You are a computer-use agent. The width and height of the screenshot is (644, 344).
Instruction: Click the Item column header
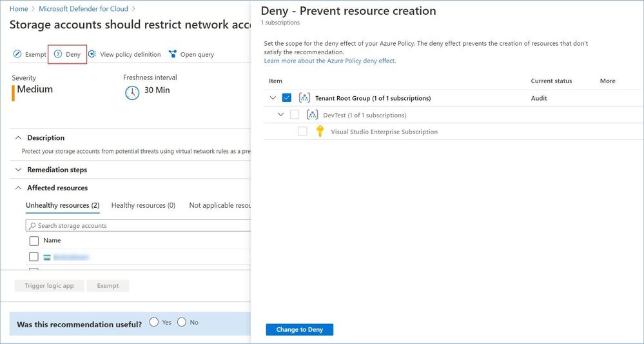click(x=275, y=81)
